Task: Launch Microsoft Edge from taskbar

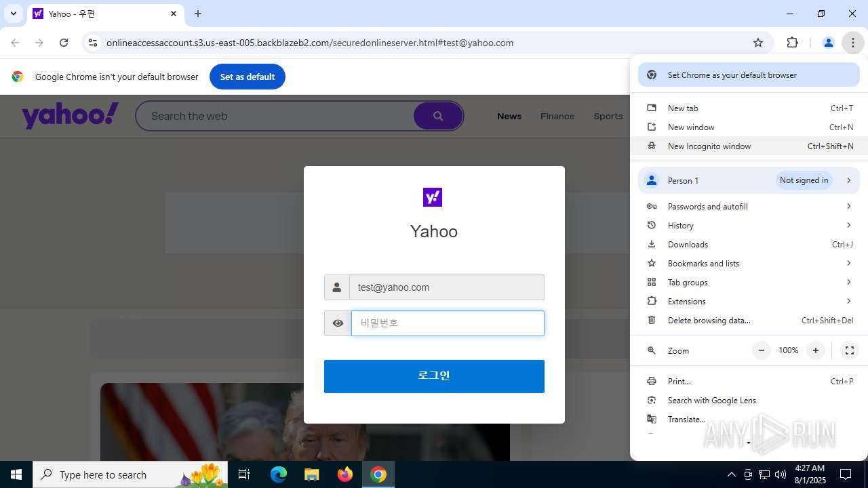Action: click(x=279, y=474)
